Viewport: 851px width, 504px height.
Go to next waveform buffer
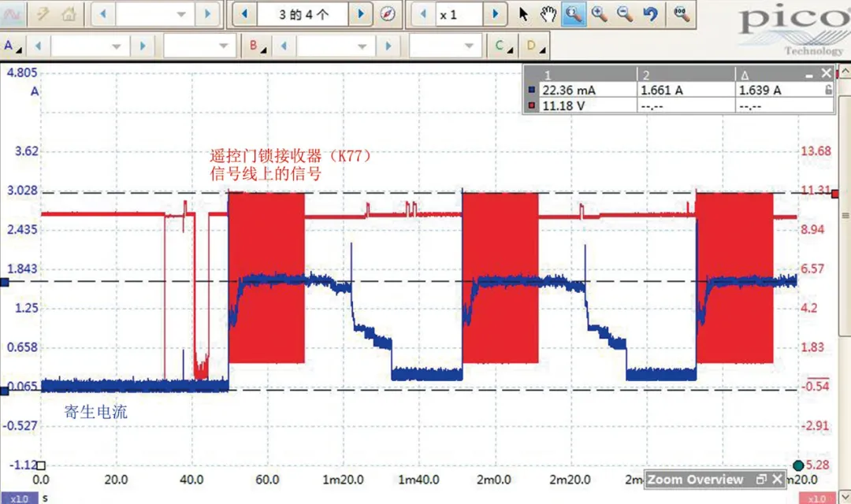click(360, 14)
